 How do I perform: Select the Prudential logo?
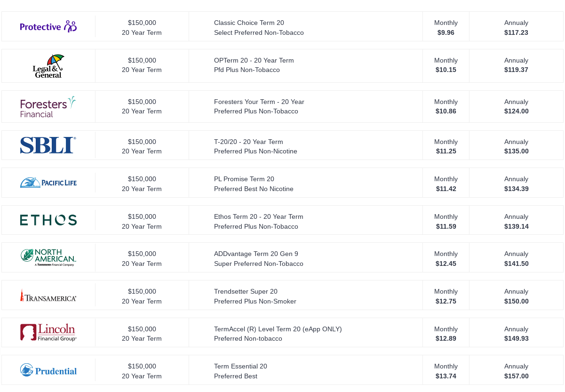48,370
